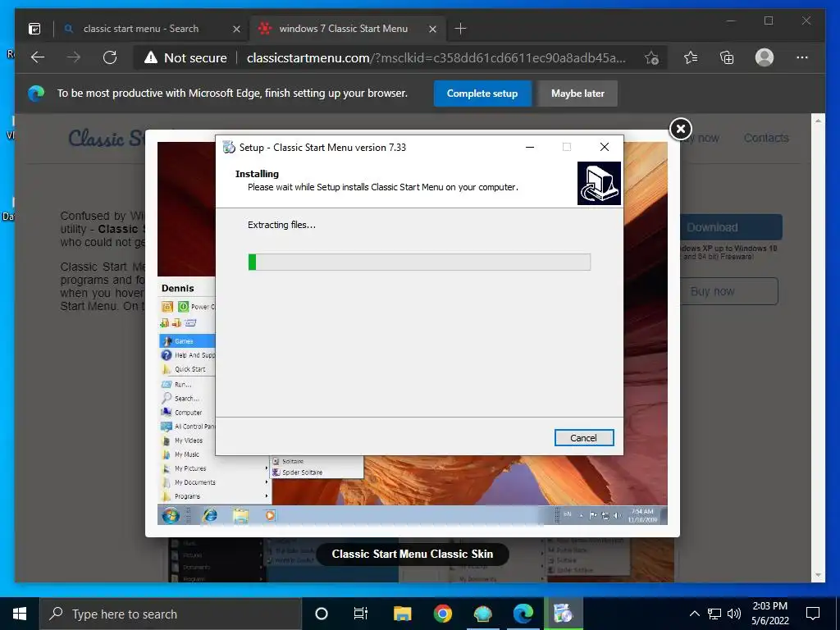
Task: Dismiss Edge setup with Maybe later
Action: (x=577, y=94)
